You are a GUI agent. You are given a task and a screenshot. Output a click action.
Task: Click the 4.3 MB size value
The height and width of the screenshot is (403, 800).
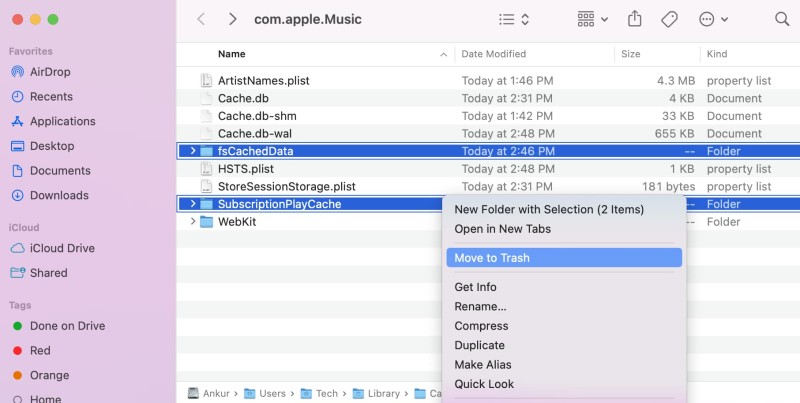tap(676, 81)
